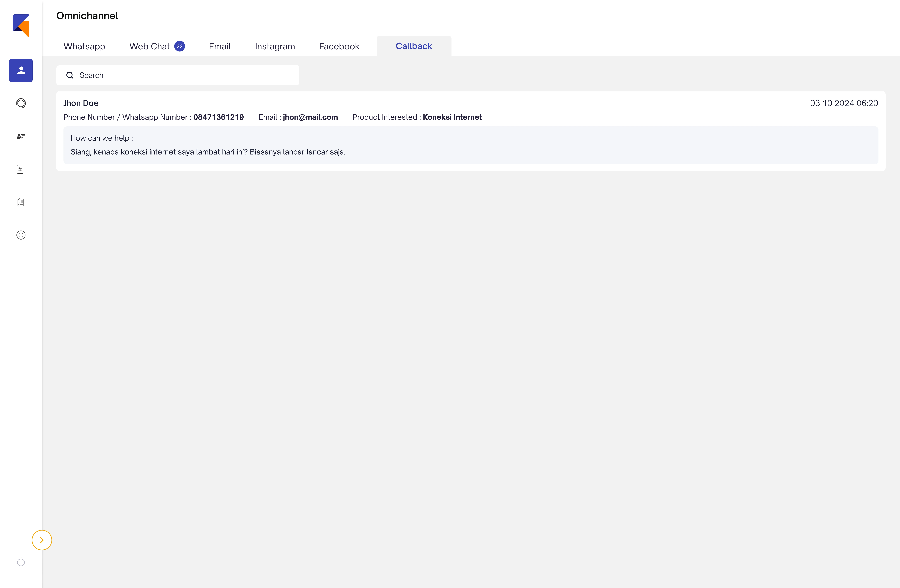Screen dimensions: 900x588
Task: Open the headset support sidebar icon
Action: (x=21, y=103)
